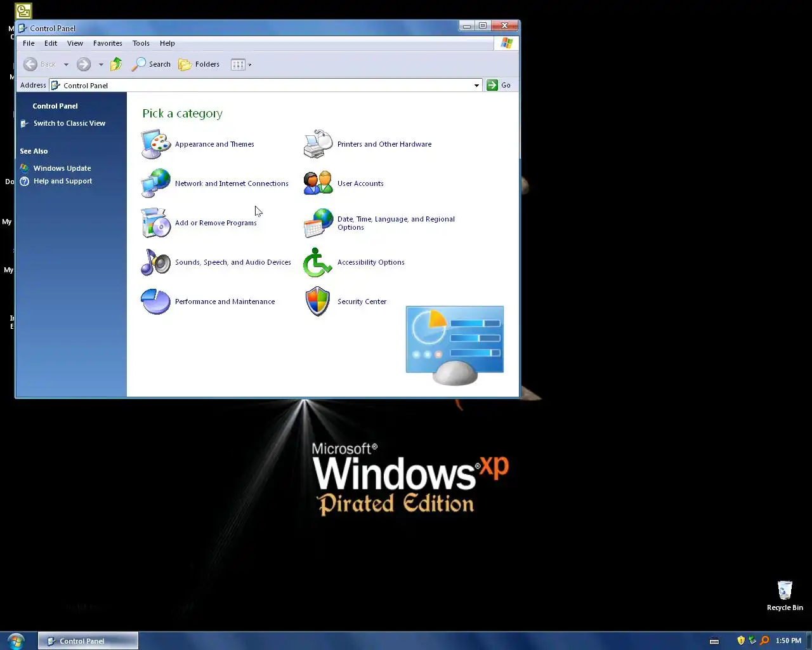812x650 pixels.
Task: Open the Start menu orb
Action: [x=16, y=640]
